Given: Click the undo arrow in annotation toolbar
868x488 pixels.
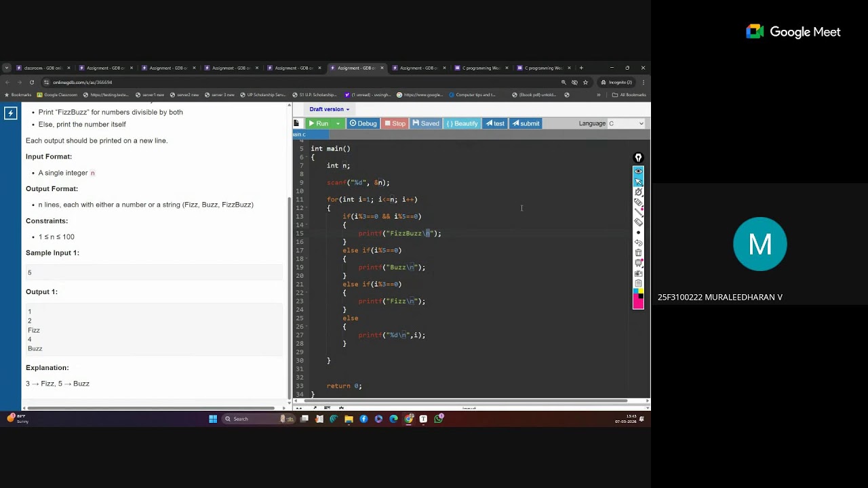Looking at the screenshot, I should [638, 242].
